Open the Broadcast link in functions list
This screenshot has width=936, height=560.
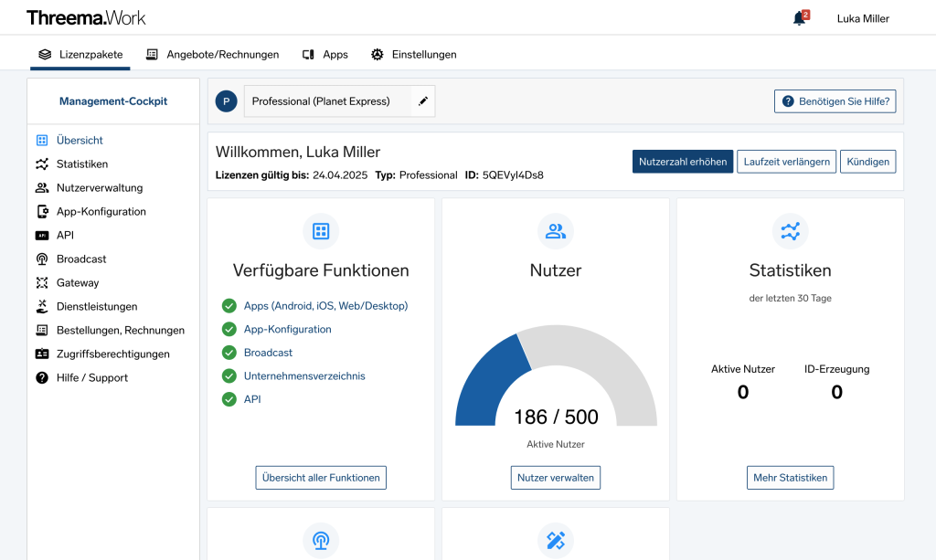(268, 353)
